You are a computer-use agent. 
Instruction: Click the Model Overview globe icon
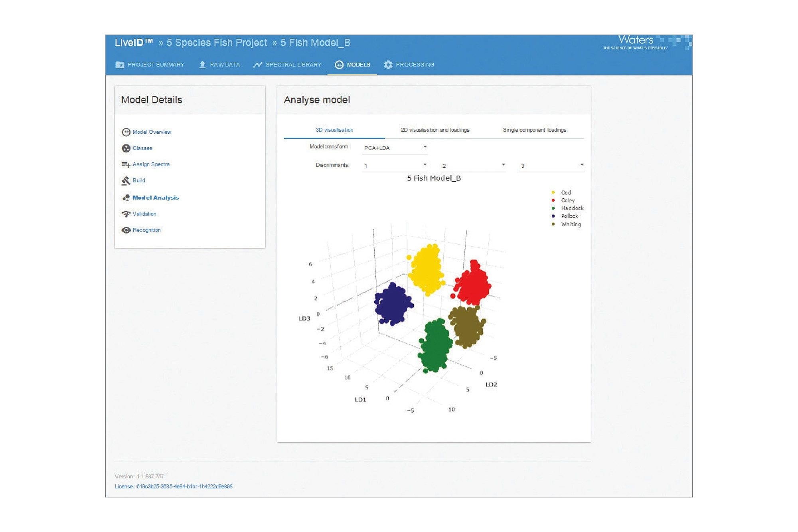point(126,132)
